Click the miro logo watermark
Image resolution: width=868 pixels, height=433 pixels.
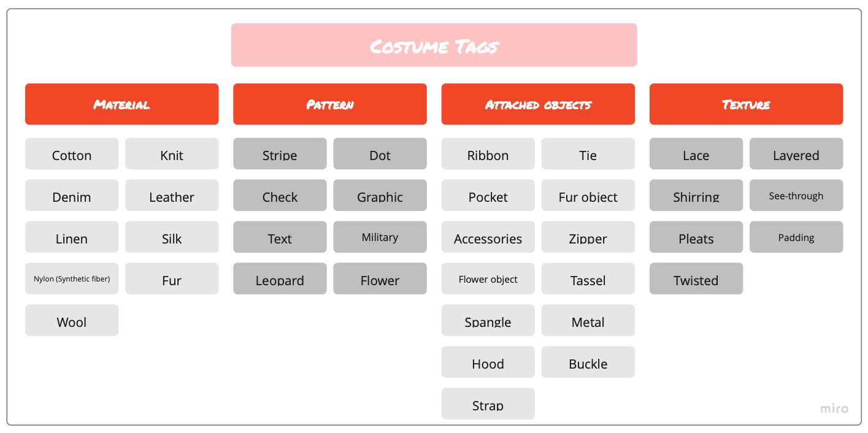pyautogui.click(x=834, y=408)
